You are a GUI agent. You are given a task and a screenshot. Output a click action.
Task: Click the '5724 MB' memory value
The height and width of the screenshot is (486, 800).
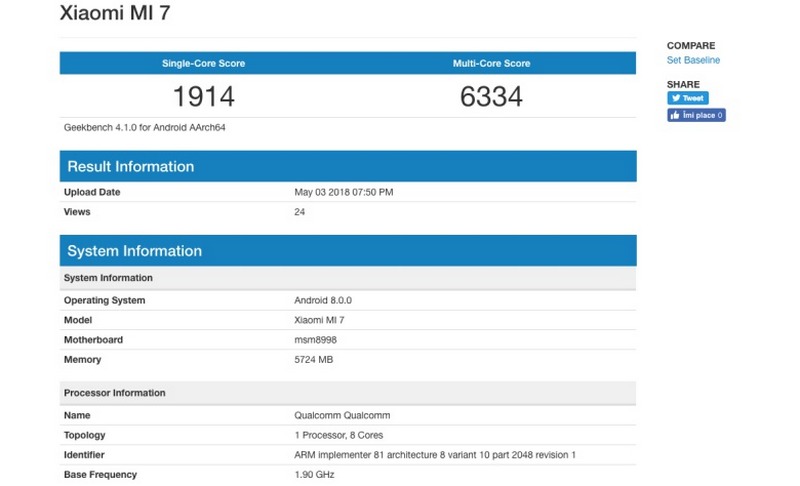(x=313, y=360)
